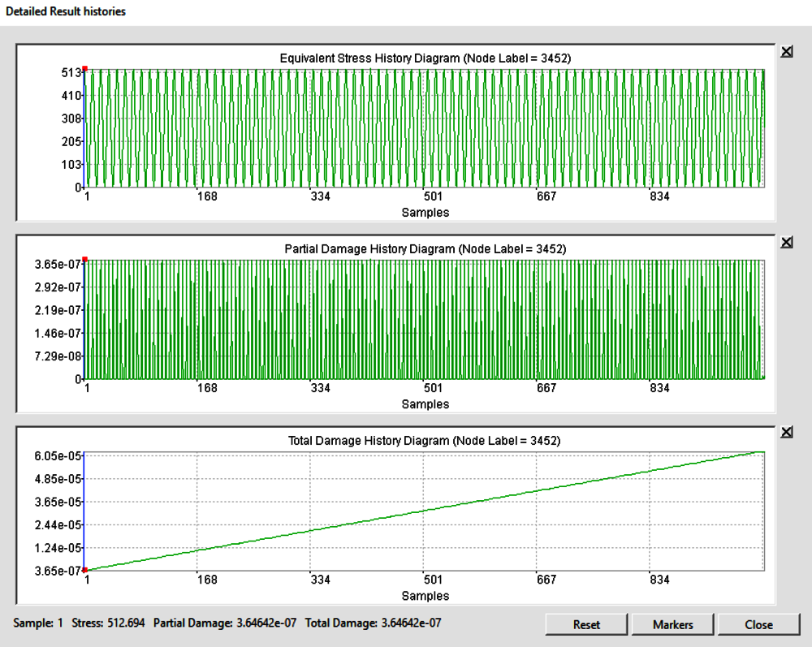Open the Markers options
812x647 pixels.
(673, 624)
